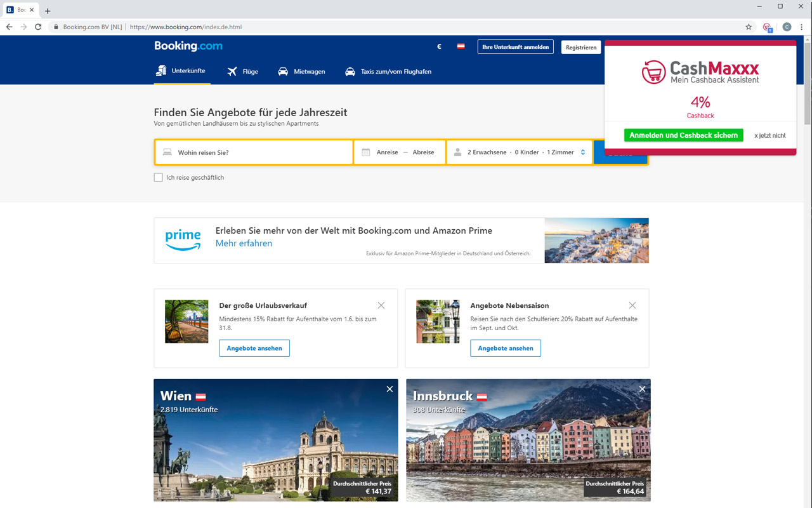Close the Wien destination tile

[x=390, y=389]
